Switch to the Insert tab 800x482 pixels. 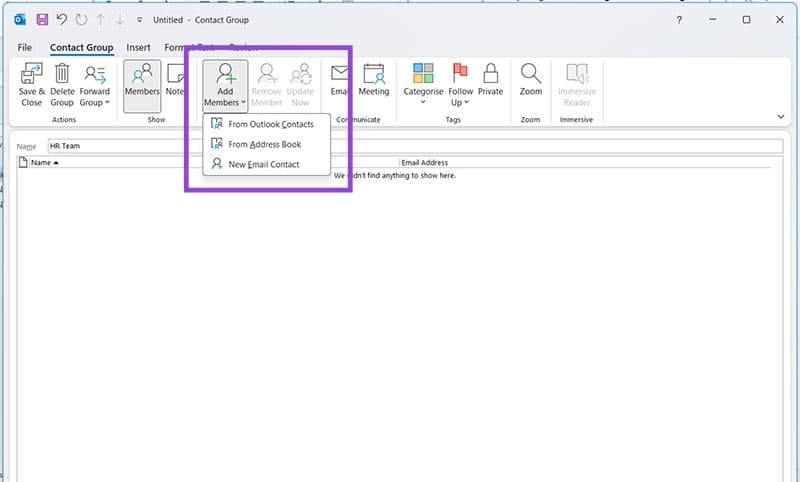(138, 47)
